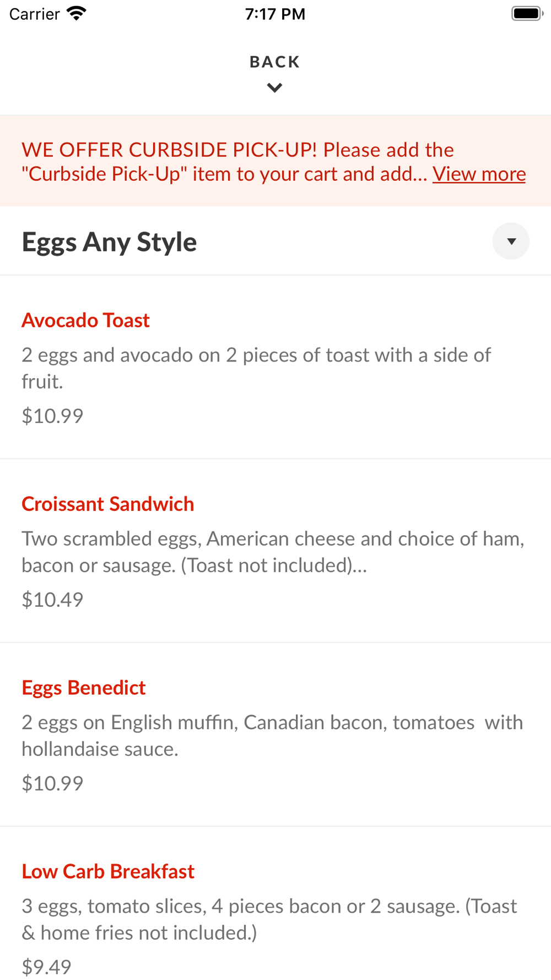Viewport: 551px width, 980px height.
Task: Select the Eggs Any Style heading
Action: [x=109, y=242]
